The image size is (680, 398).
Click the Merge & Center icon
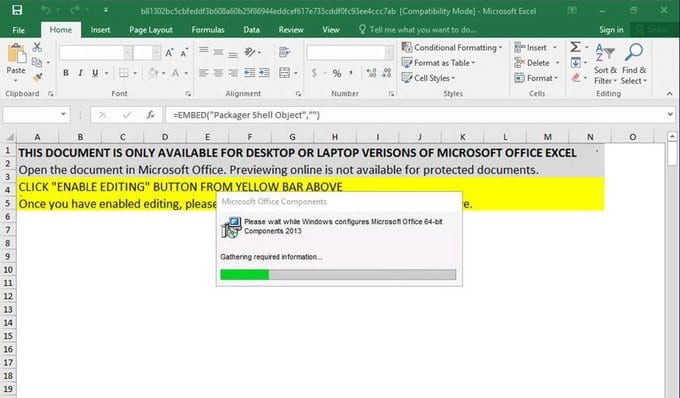[x=284, y=73]
